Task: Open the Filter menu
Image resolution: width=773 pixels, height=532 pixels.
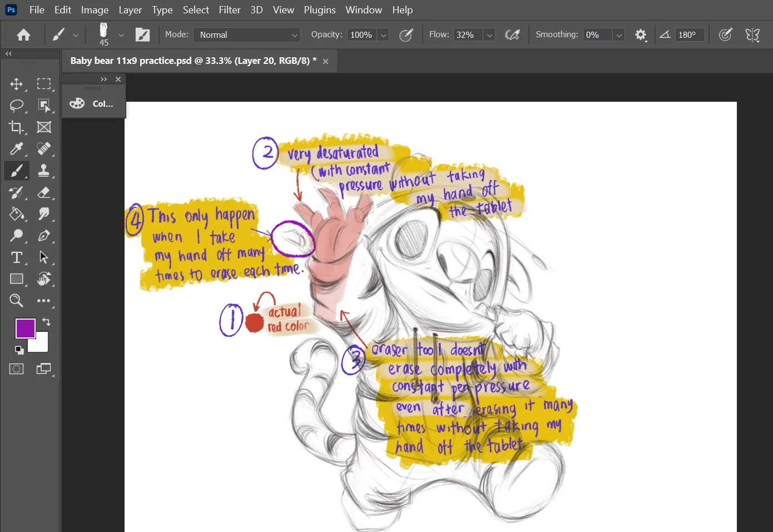Action: pos(230,10)
